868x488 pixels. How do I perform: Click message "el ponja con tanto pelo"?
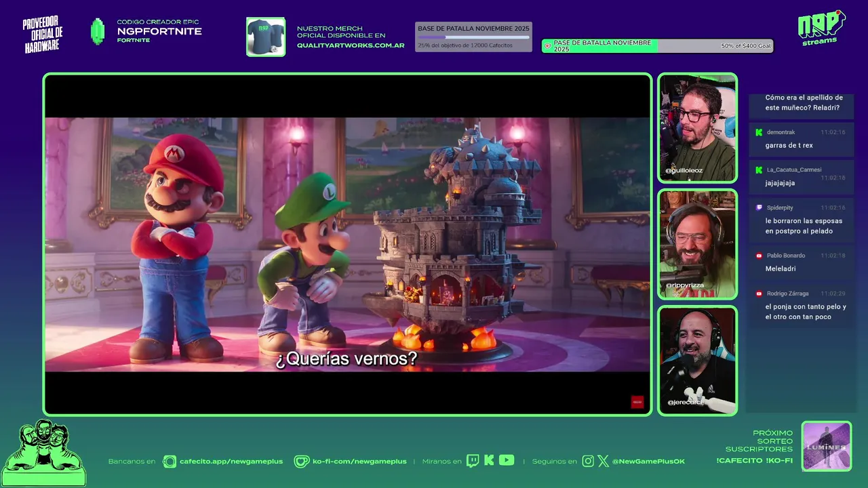pyautogui.click(x=806, y=312)
